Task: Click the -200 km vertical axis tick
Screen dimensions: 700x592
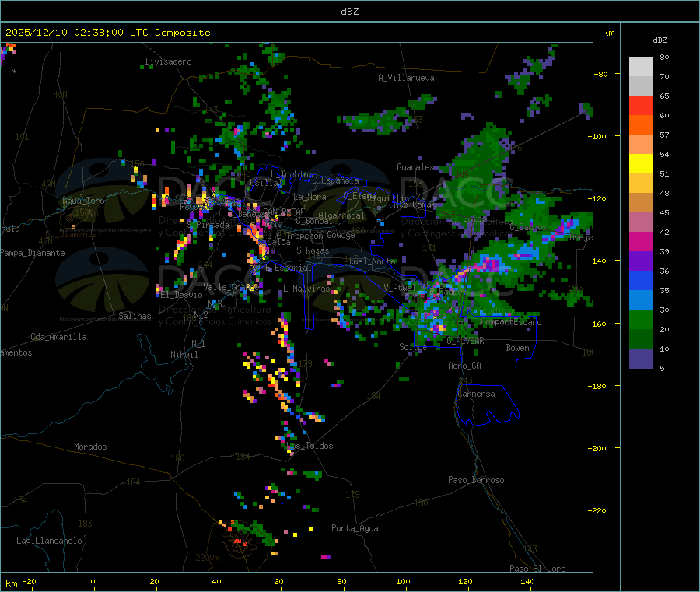Action: [x=597, y=448]
